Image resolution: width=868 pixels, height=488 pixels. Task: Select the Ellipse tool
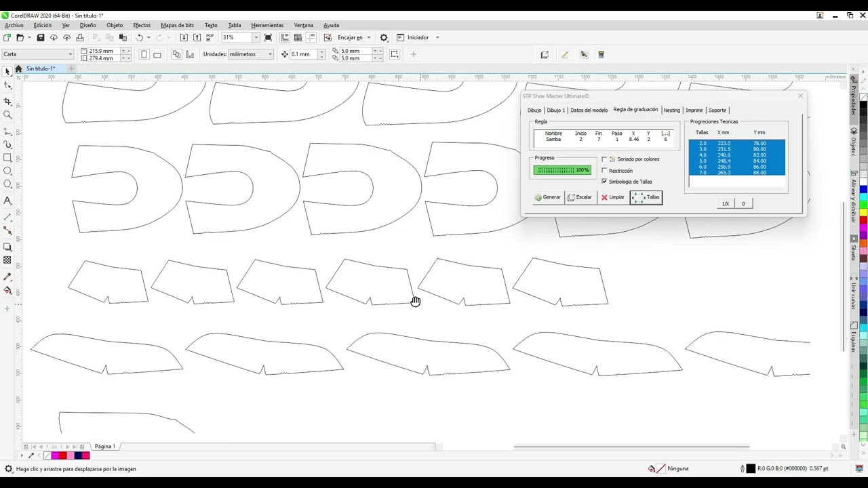[7, 171]
